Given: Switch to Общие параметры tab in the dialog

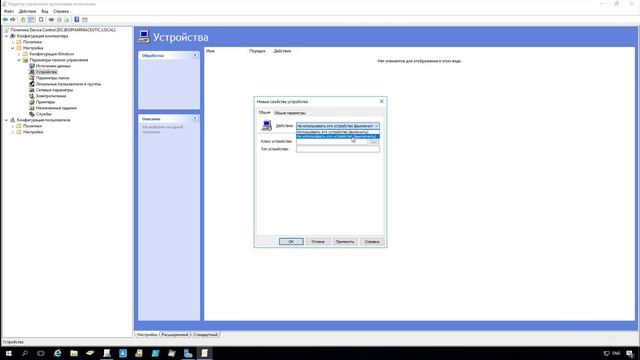Looking at the screenshot, I should pos(289,113).
